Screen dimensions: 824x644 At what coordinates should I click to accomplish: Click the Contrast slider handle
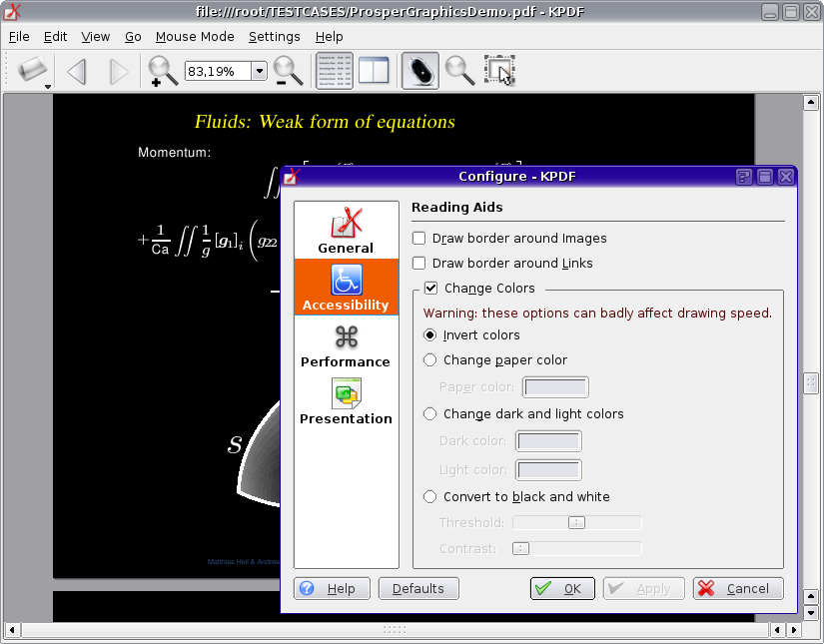(520, 549)
